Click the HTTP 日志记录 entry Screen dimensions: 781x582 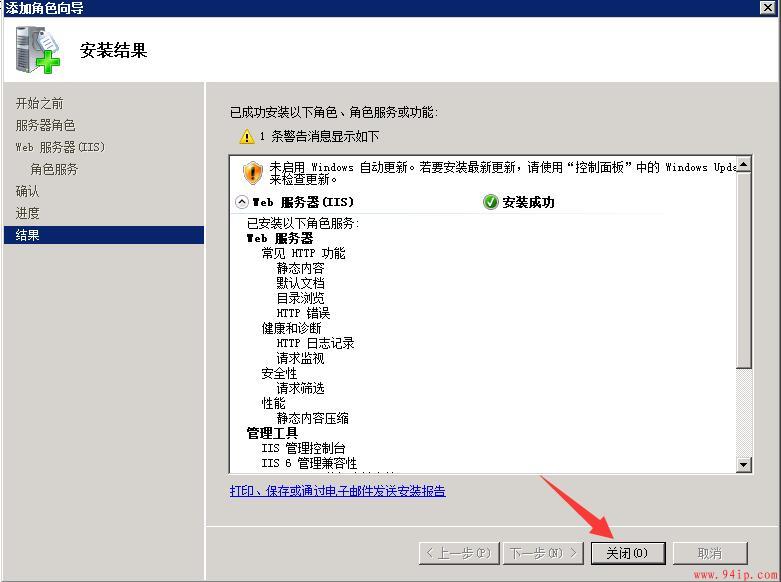[x=315, y=343]
